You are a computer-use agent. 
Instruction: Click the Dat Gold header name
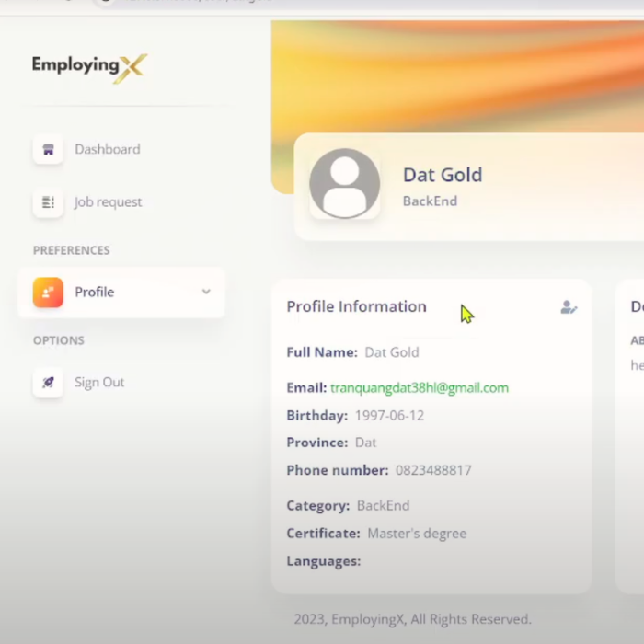click(443, 175)
